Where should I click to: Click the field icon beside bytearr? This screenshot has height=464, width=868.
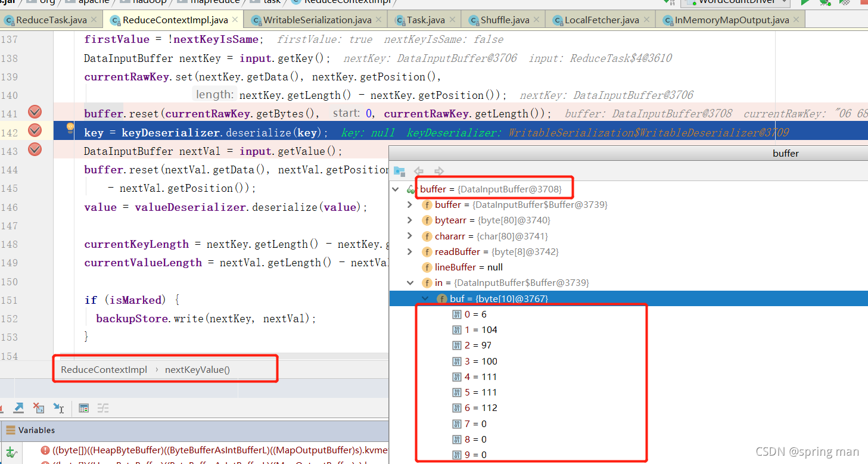(x=427, y=220)
